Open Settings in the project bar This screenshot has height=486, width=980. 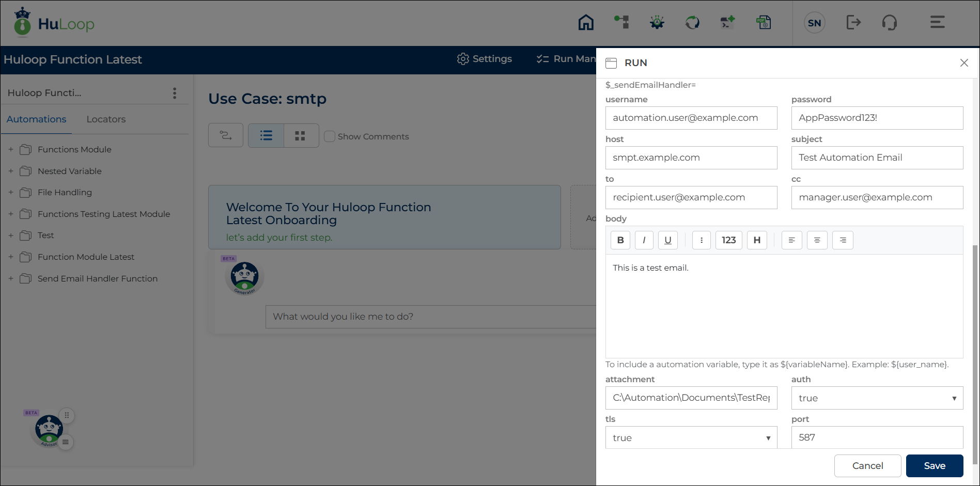(485, 59)
